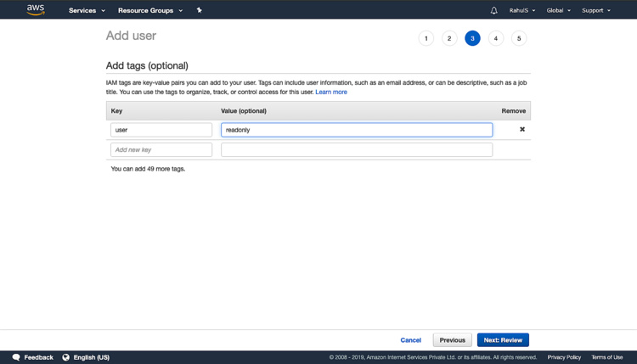The height and width of the screenshot is (364, 637).
Task: Jump to wizard step 2
Action: point(449,38)
